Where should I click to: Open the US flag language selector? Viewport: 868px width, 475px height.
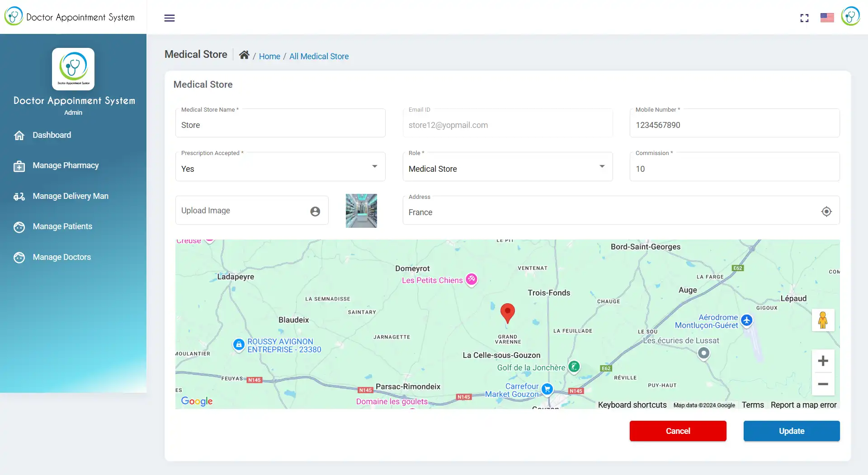click(x=827, y=18)
